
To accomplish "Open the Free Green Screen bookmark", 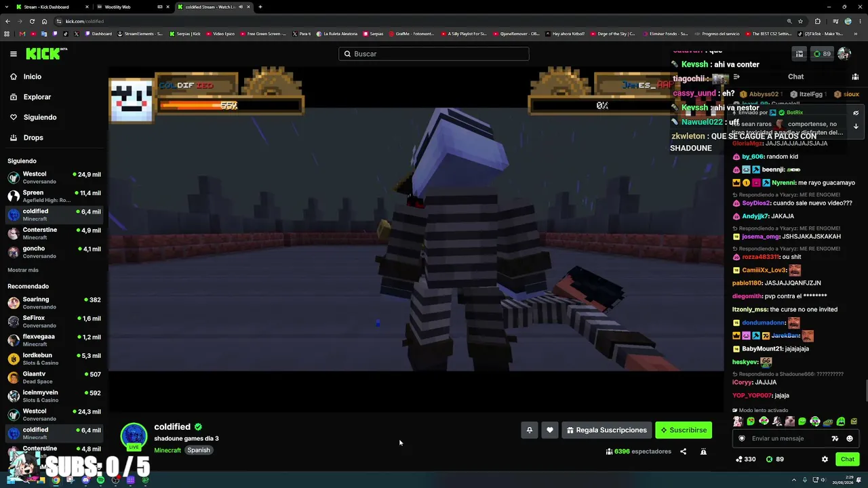I will (x=264, y=33).
